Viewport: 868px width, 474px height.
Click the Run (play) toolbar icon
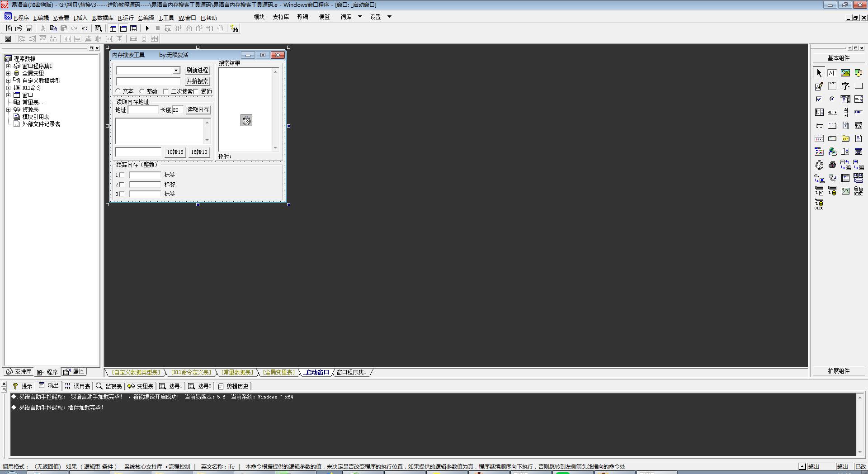[147, 28]
